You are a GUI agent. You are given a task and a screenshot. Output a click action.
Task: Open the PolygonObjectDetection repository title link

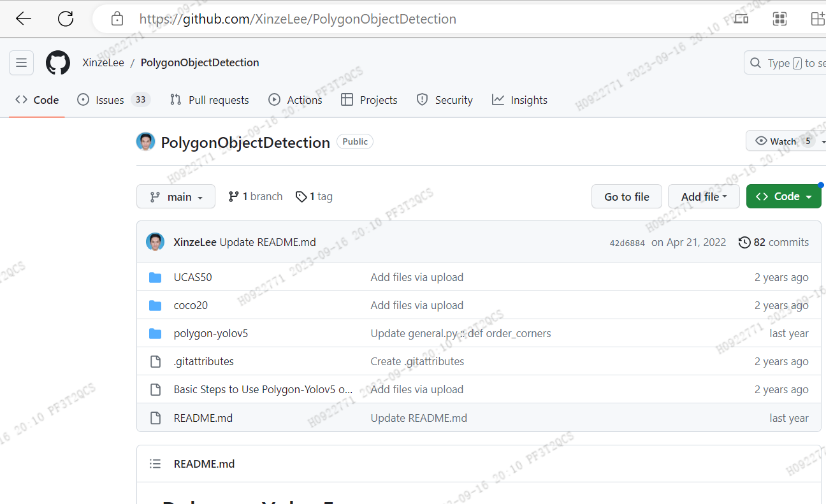tap(245, 142)
